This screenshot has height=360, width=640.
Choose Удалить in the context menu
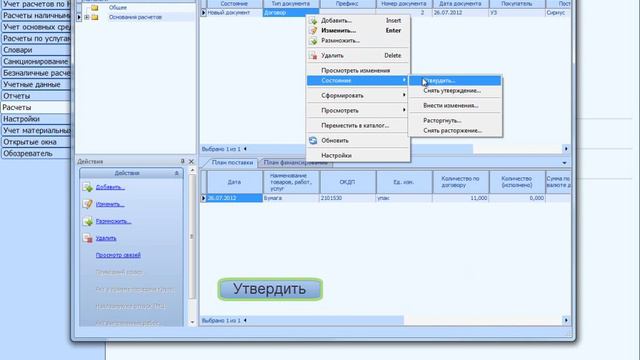(x=358, y=55)
